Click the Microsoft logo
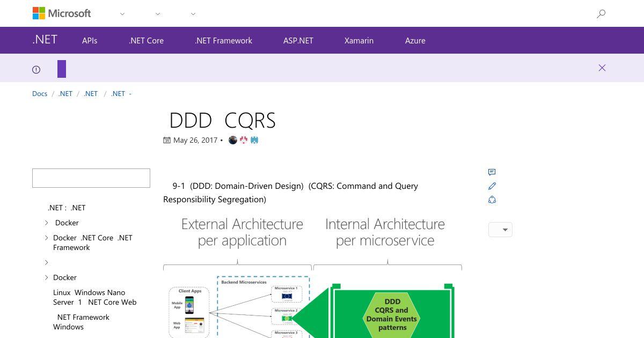644x338 pixels. (62, 13)
